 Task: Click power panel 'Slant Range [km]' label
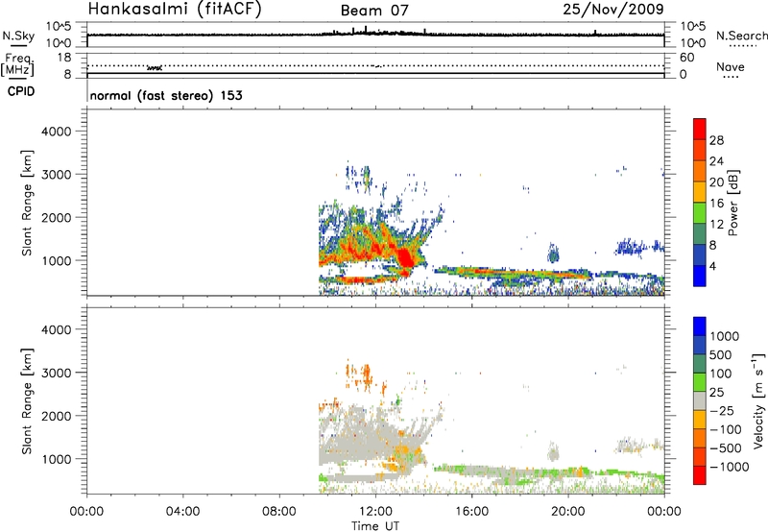pos(27,203)
